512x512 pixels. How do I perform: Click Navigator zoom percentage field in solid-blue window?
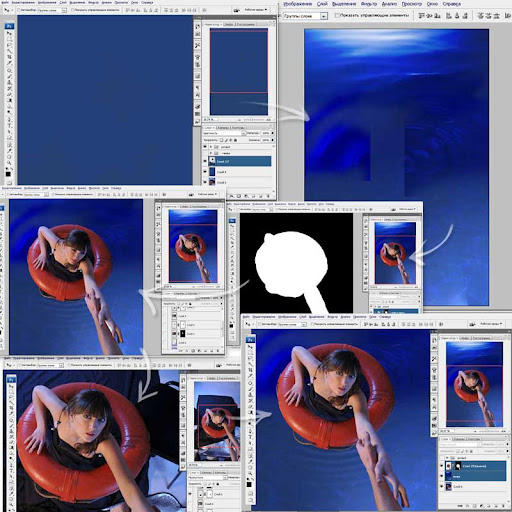pyautogui.click(x=211, y=119)
